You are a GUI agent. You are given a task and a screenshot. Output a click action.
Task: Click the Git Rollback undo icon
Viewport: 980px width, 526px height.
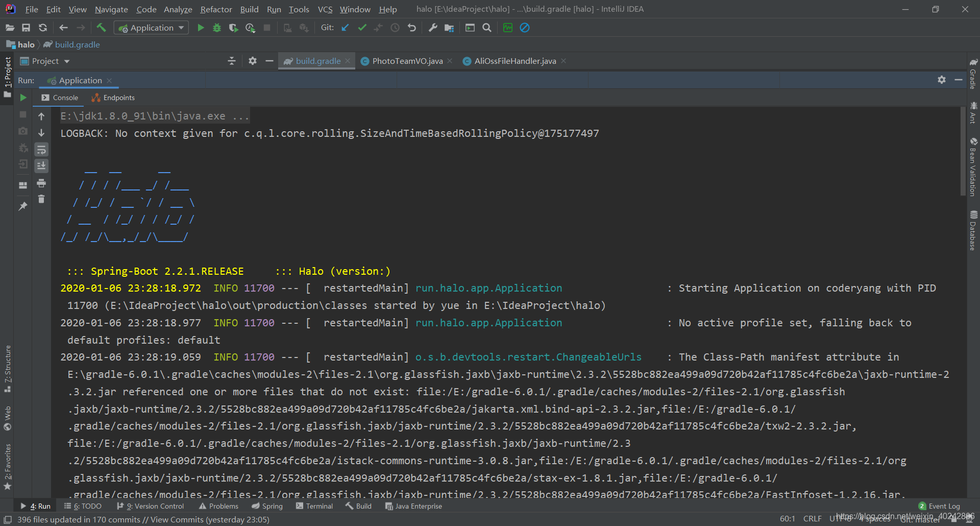point(411,28)
